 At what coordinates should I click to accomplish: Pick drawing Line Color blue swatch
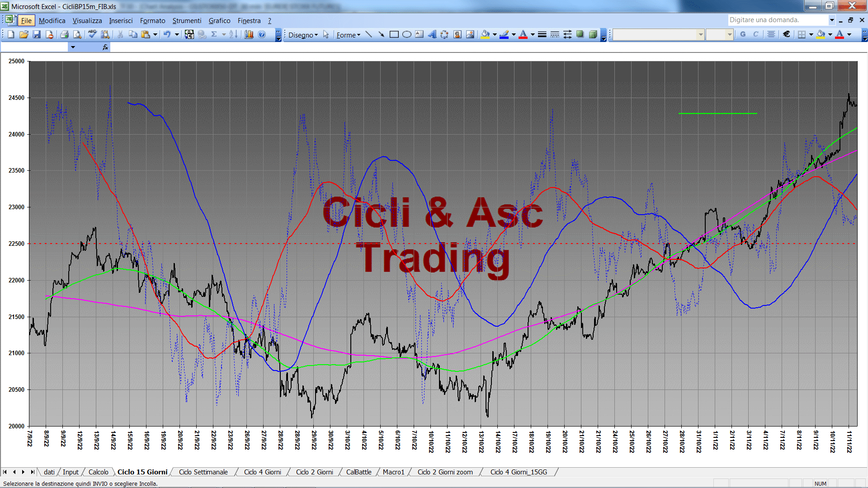pyautogui.click(x=504, y=34)
